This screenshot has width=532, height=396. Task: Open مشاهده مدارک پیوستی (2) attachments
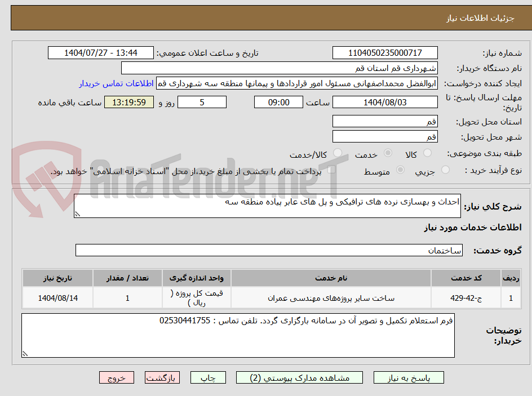click(299, 377)
